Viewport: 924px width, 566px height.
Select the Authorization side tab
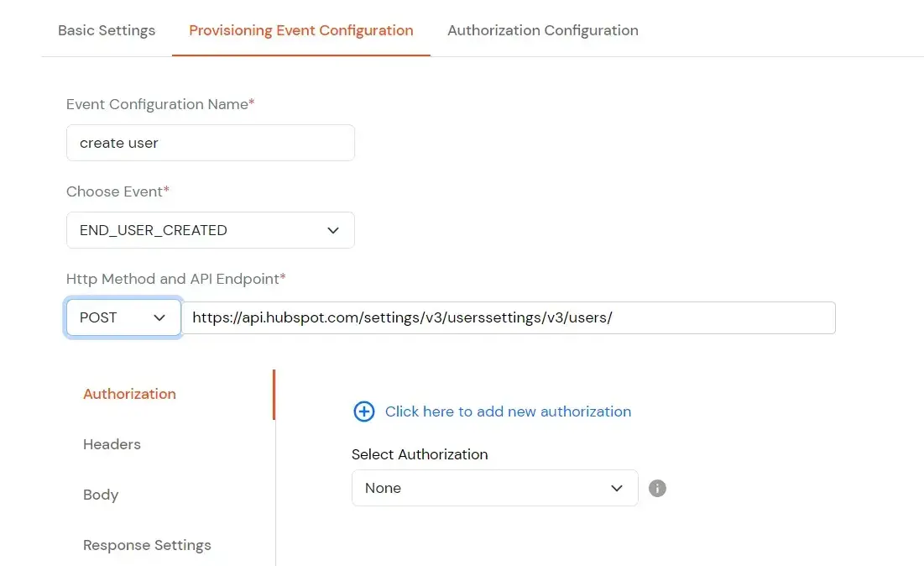coord(129,394)
